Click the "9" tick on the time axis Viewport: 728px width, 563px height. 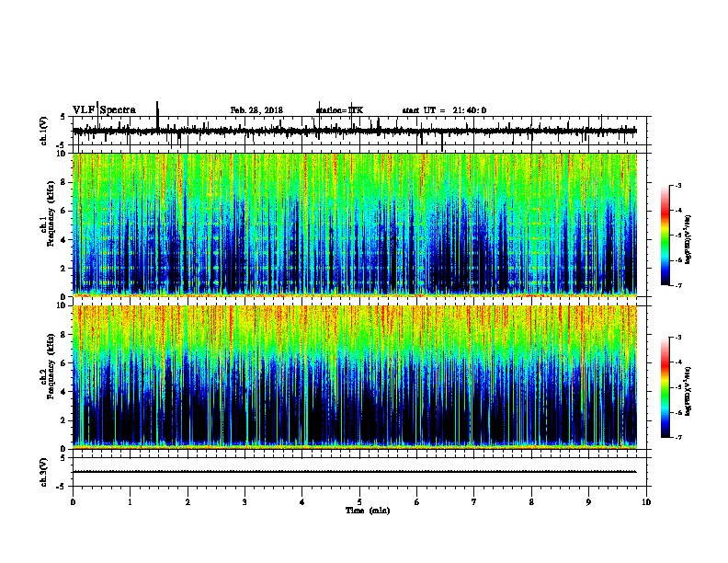(x=588, y=502)
